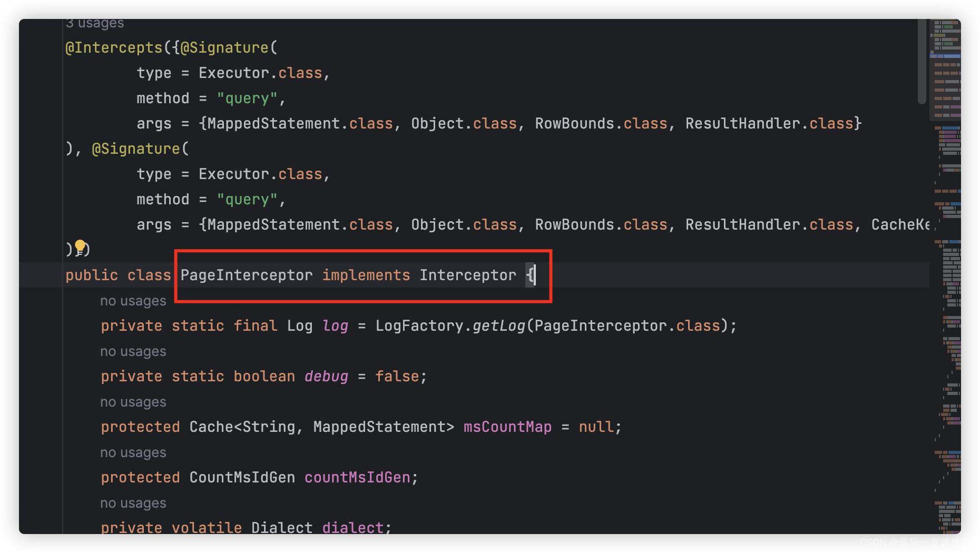This screenshot has height=553, width=980.
Task: Click the 'log' field name
Action: click(x=335, y=325)
